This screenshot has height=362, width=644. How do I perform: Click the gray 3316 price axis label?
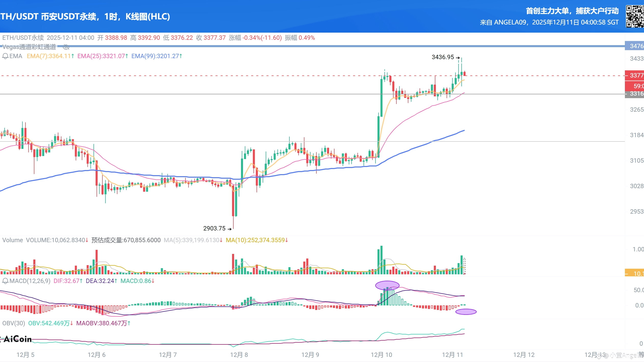635,94
